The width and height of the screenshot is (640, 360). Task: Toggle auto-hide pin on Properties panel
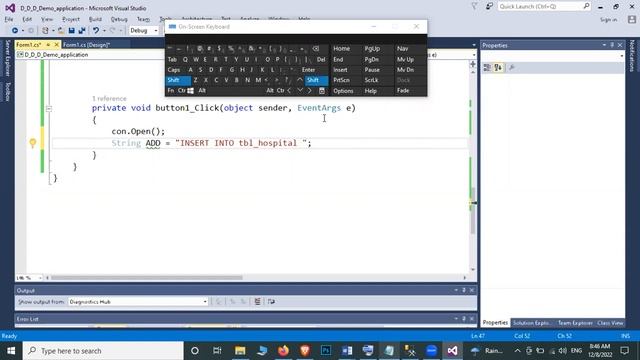(x=612, y=45)
